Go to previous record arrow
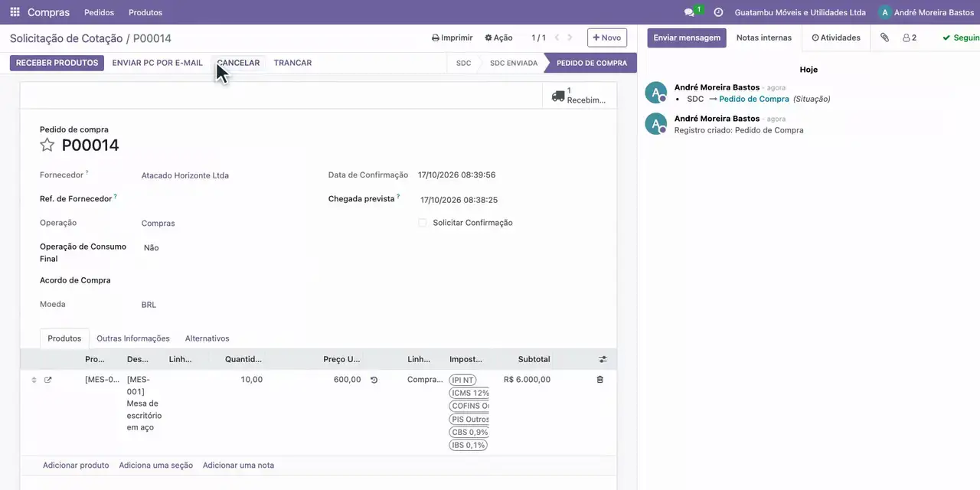 tap(557, 38)
